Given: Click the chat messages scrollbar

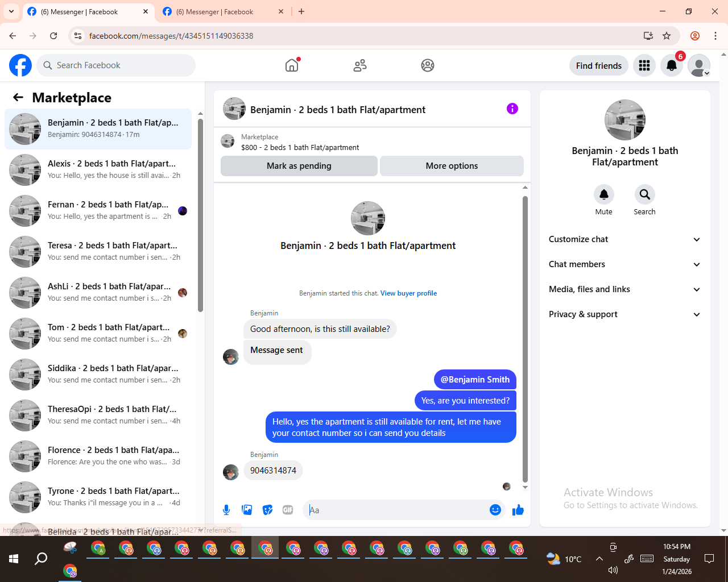Looking at the screenshot, I should 525,339.
